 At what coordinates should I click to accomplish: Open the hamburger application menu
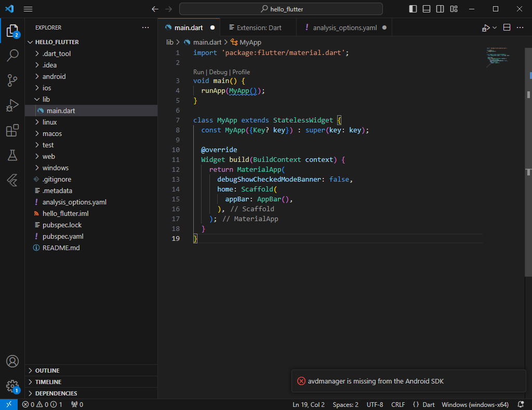(28, 9)
